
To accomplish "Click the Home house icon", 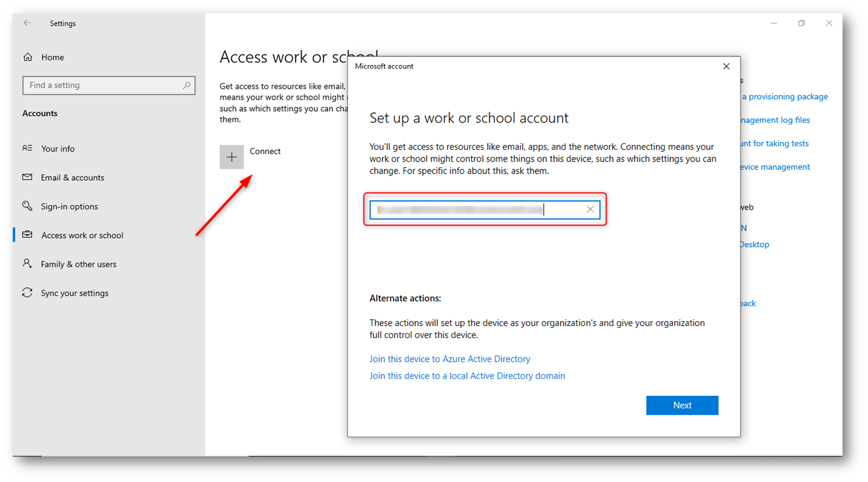I will point(27,57).
